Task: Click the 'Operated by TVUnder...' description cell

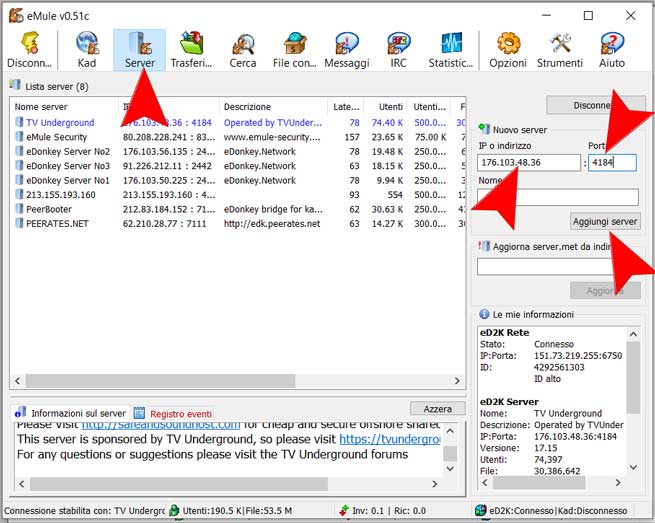Action: [x=273, y=122]
